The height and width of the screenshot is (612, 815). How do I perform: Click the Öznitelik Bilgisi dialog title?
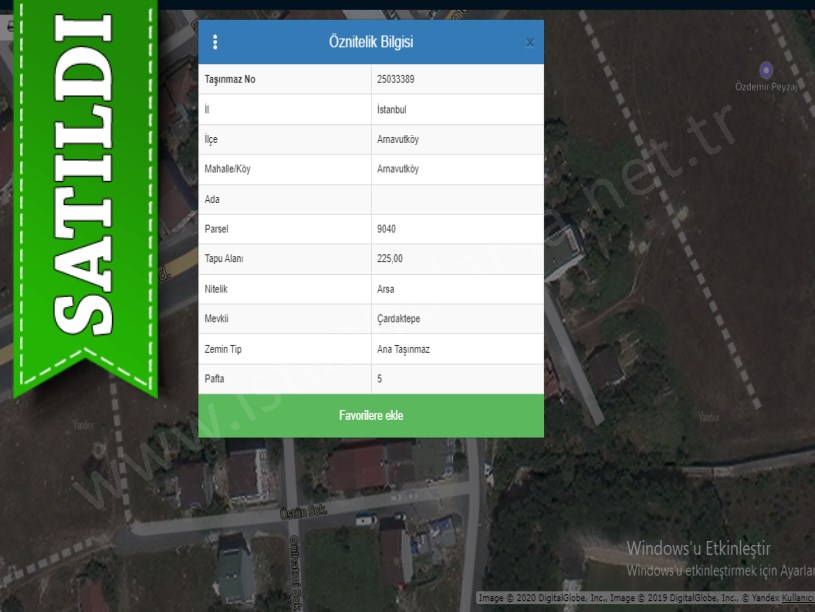(371, 42)
